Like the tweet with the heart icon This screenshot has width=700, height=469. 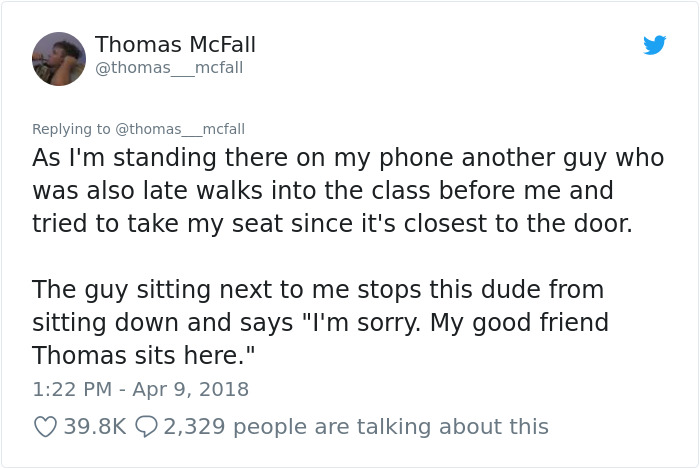(45, 427)
